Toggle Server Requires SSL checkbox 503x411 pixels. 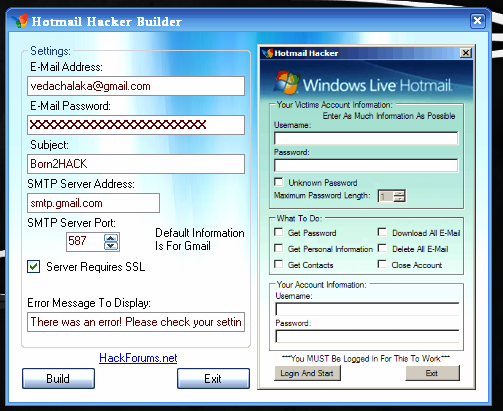point(34,267)
